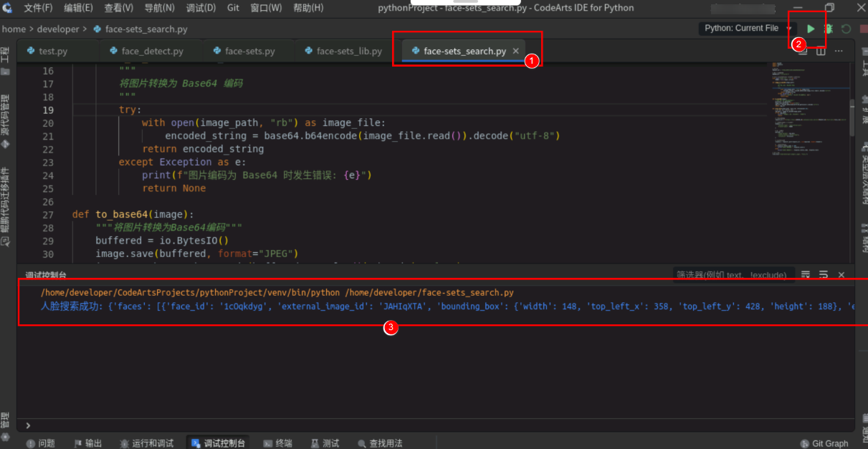The image size is (868, 449).
Task: Clear the debug console output
Action: pyautogui.click(x=806, y=275)
